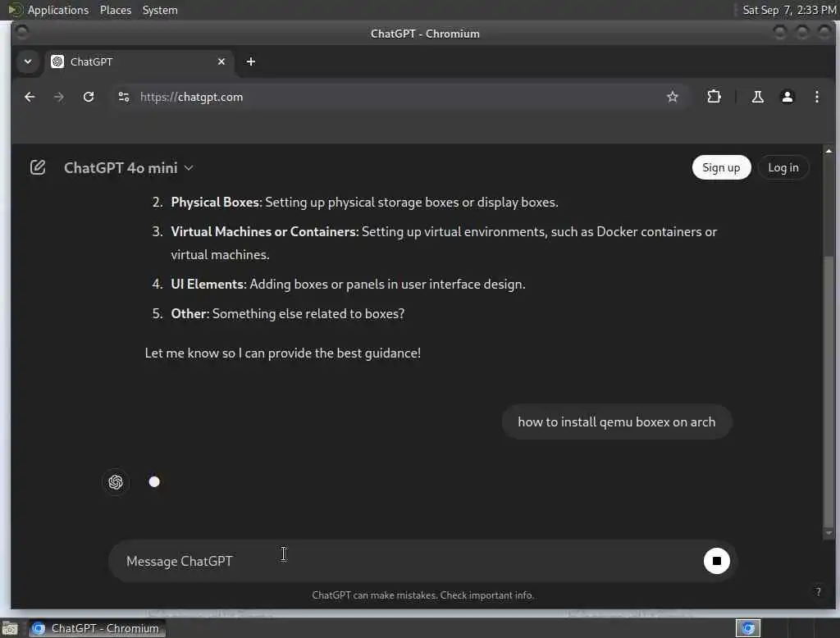
Task: Click the vertical scrollbar thumb
Action: click(829, 391)
